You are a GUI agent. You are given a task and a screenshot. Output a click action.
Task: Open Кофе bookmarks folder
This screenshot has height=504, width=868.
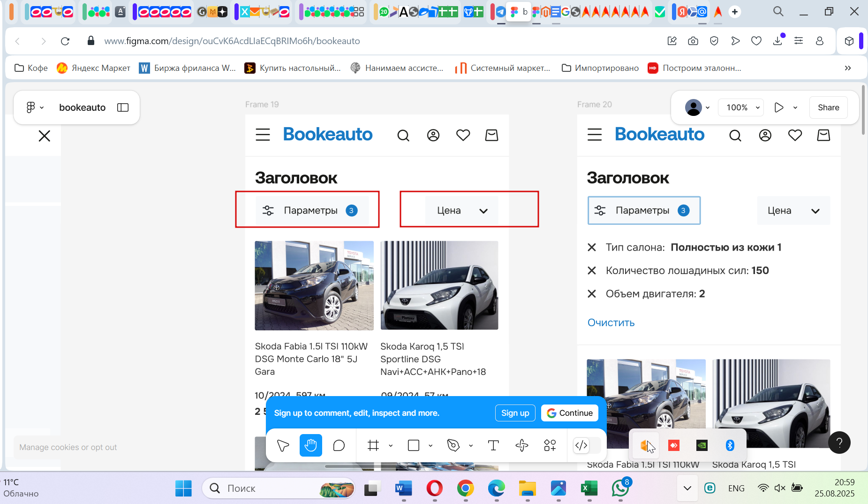[x=31, y=68]
